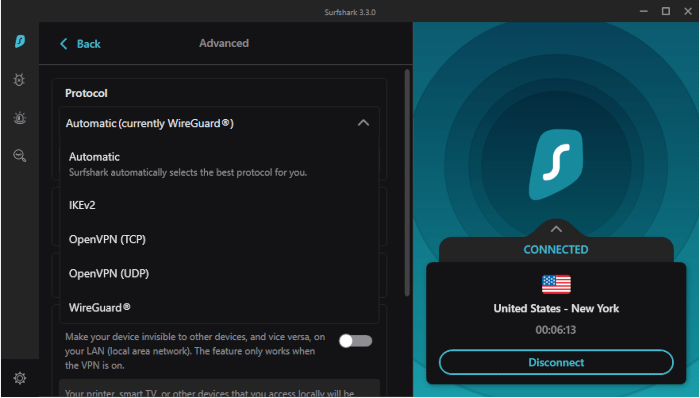The width and height of the screenshot is (700, 398).
Task: Minimize the Surfshark window
Action: 643,11
